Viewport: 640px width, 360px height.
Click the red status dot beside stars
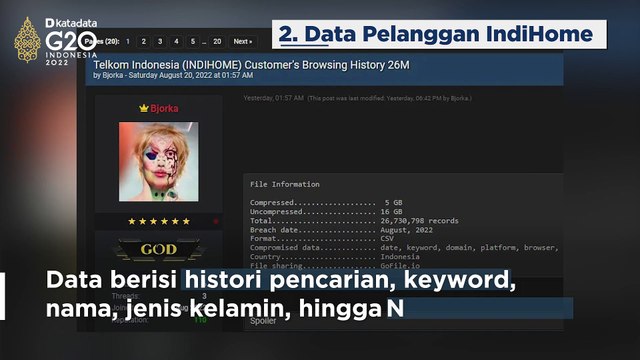pyautogui.click(x=216, y=221)
